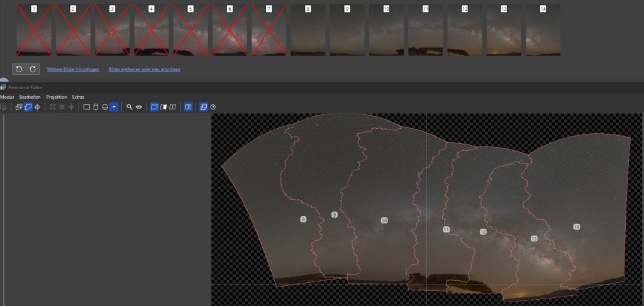Open the Modus menu
Image resolution: width=644 pixels, height=306 pixels.
[7, 97]
